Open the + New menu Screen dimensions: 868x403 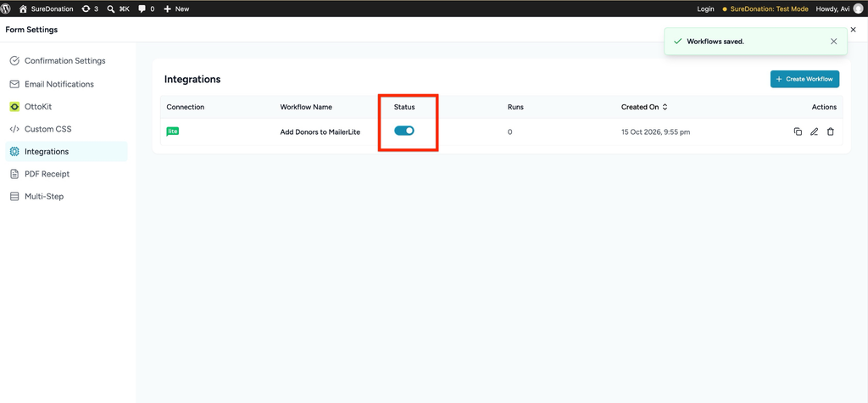tap(176, 8)
